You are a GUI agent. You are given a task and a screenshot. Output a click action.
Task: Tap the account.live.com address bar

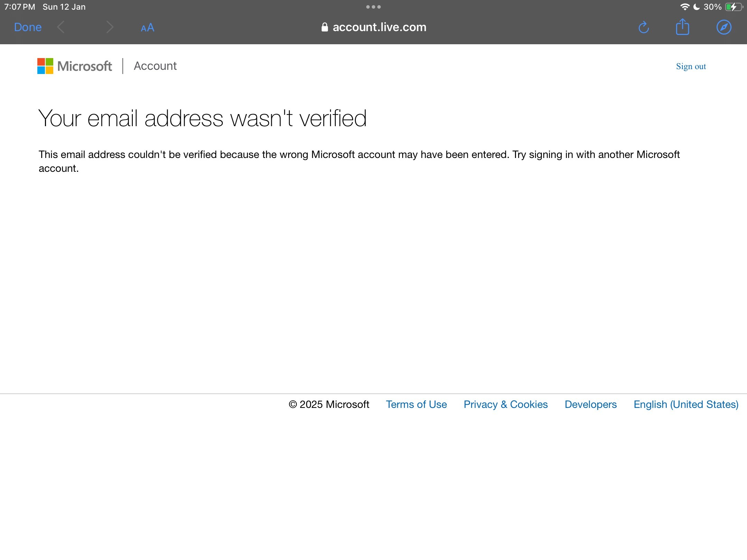(373, 27)
